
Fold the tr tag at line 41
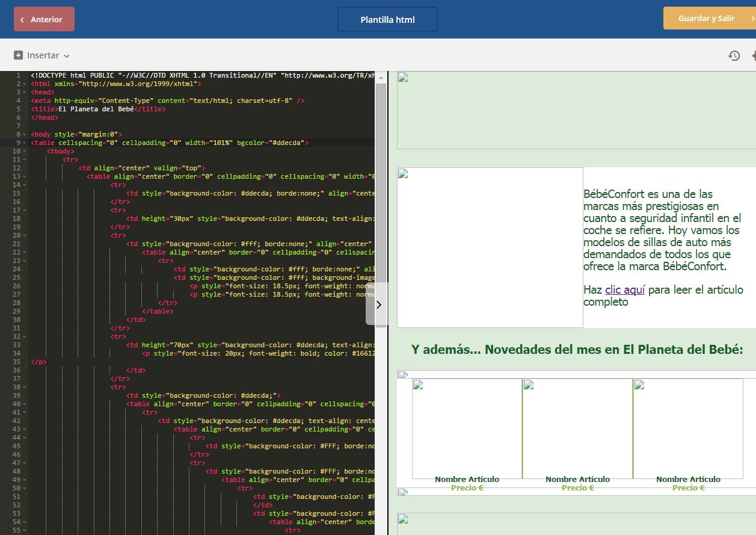25,413
